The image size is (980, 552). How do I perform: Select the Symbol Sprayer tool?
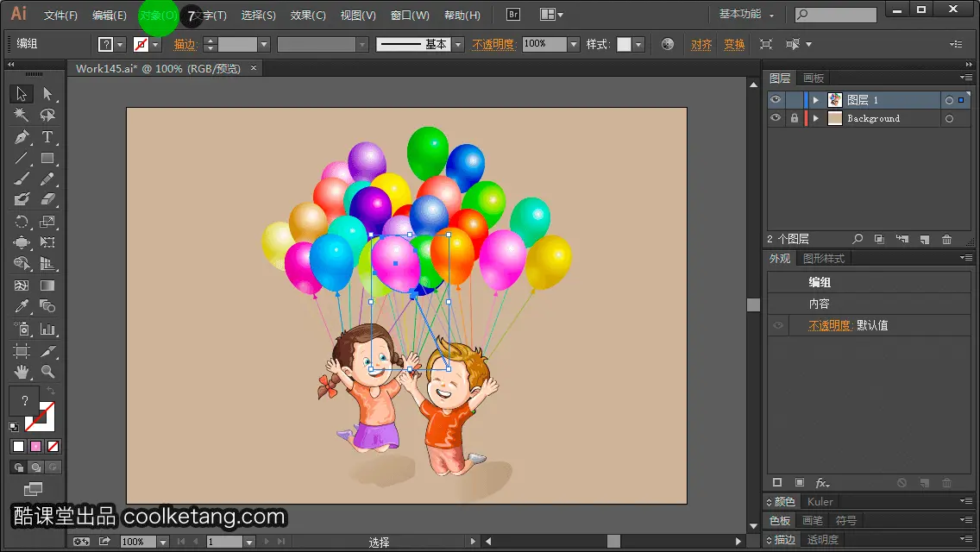[22, 329]
